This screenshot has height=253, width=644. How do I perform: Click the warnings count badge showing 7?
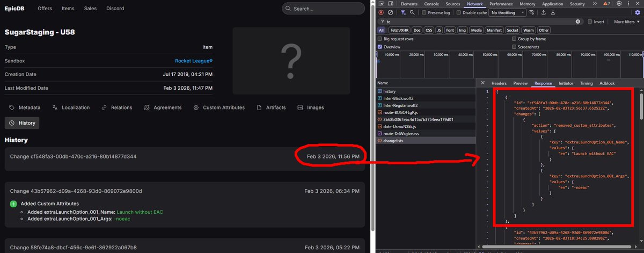[x=606, y=4]
